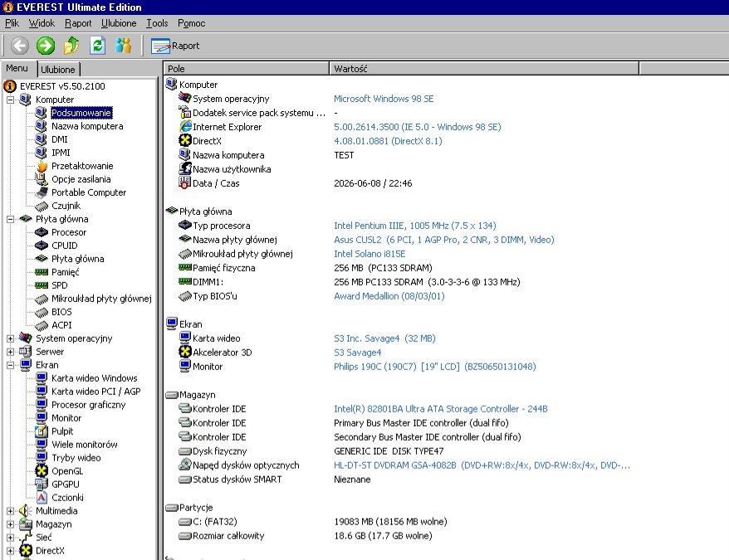This screenshot has height=560, width=729.
Task: Select Karta wideo Windows tree item
Action: (x=95, y=378)
